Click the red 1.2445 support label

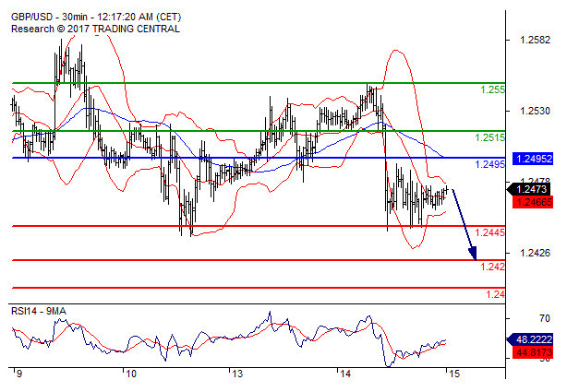point(489,232)
